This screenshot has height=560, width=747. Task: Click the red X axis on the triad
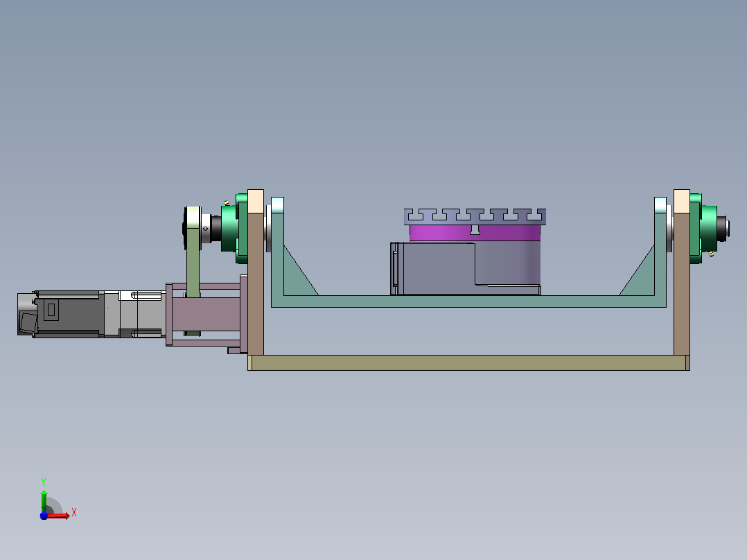click(60, 515)
